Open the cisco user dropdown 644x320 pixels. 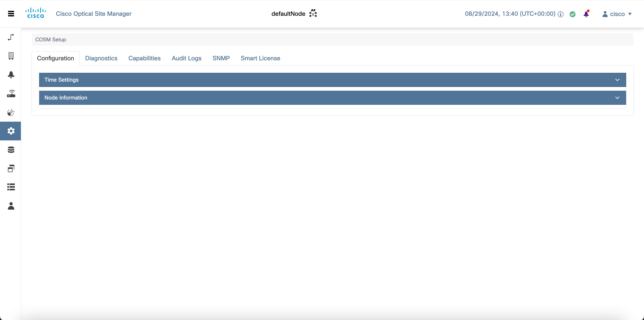[x=617, y=14]
